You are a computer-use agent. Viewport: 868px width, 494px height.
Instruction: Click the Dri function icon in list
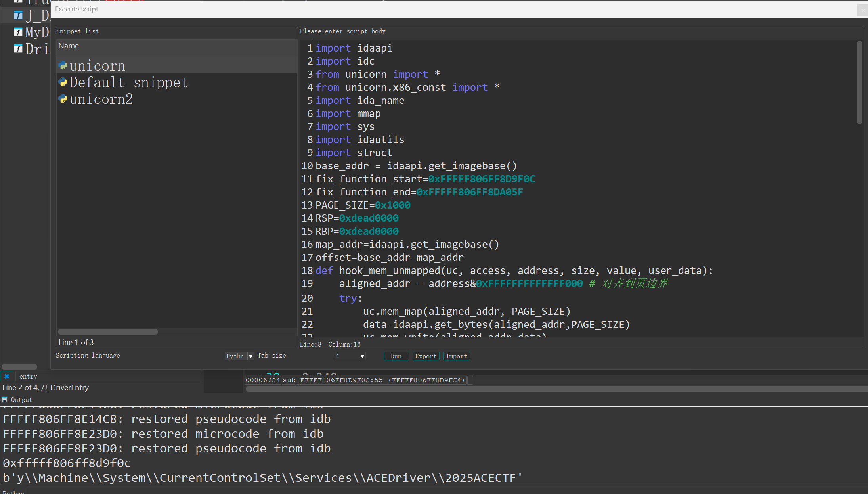(18, 48)
